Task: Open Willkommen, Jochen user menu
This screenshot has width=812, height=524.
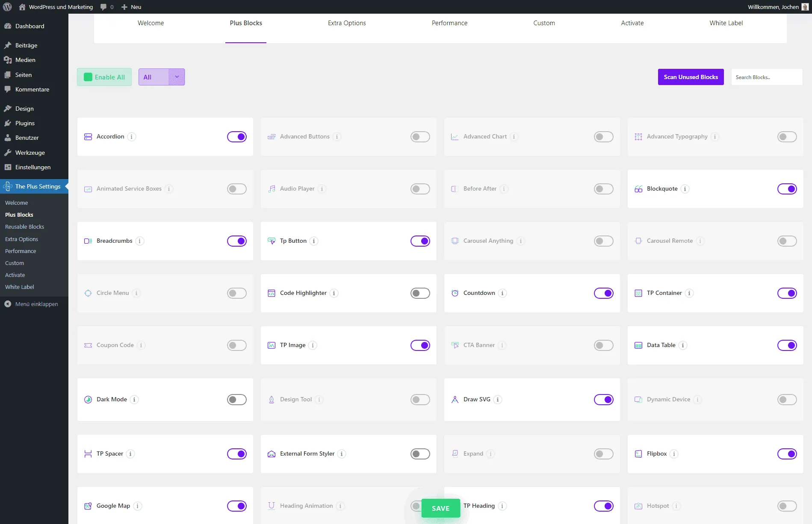Action: point(778,7)
